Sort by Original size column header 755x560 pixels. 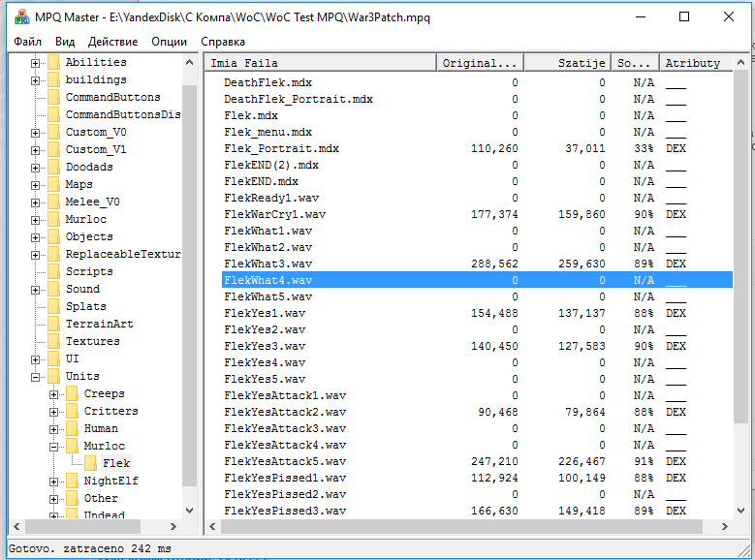(x=480, y=63)
